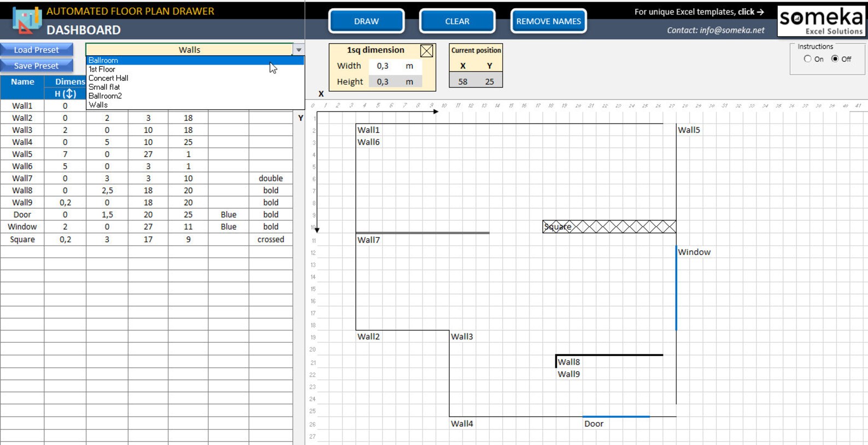Image resolution: width=868 pixels, height=445 pixels.
Task: Click the Current position Y value 25
Action: tap(489, 81)
